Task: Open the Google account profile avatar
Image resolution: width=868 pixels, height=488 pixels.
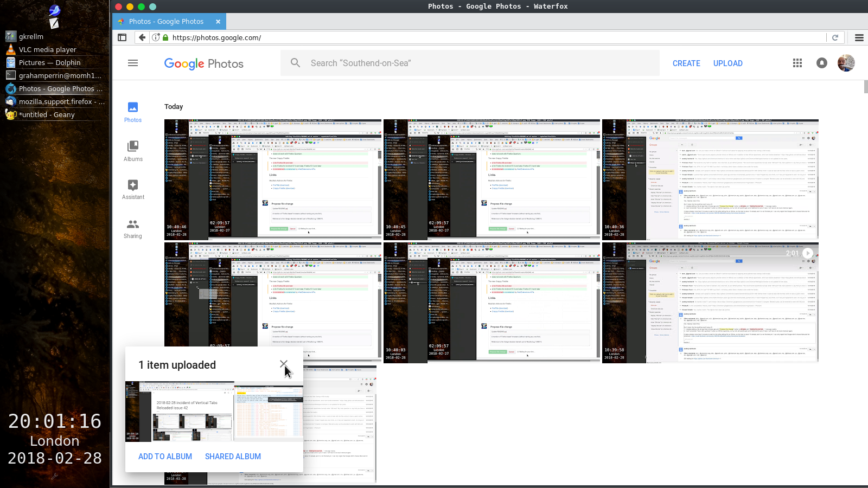Action: tap(846, 63)
